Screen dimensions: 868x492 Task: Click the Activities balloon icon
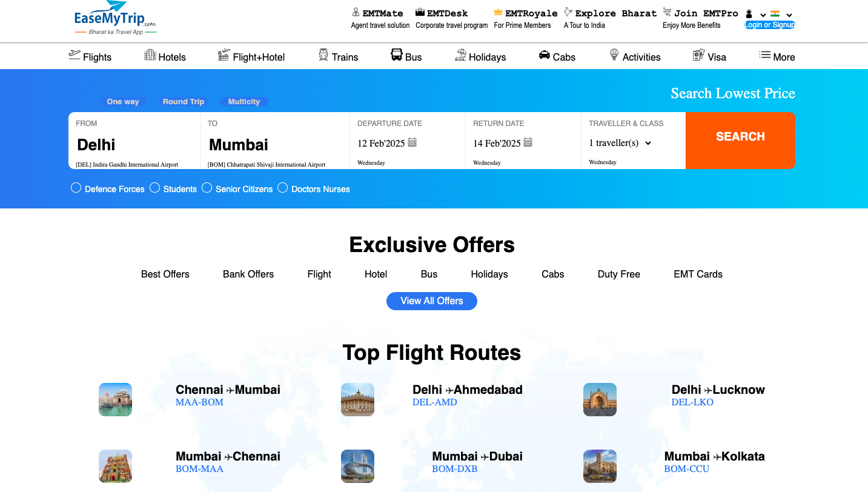[x=614, y=55]
